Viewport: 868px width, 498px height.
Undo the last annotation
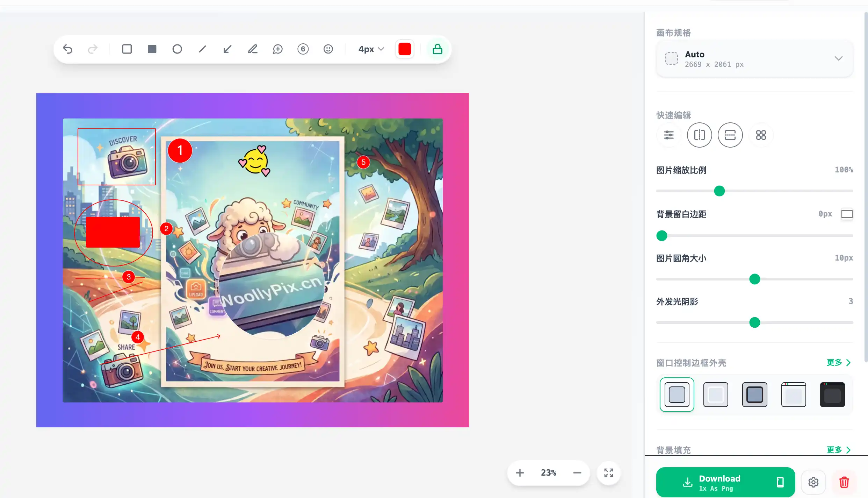(x=68, y=49)
